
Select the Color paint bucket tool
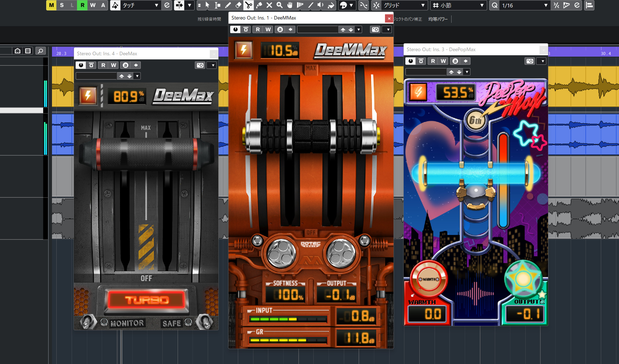point(331,5)
